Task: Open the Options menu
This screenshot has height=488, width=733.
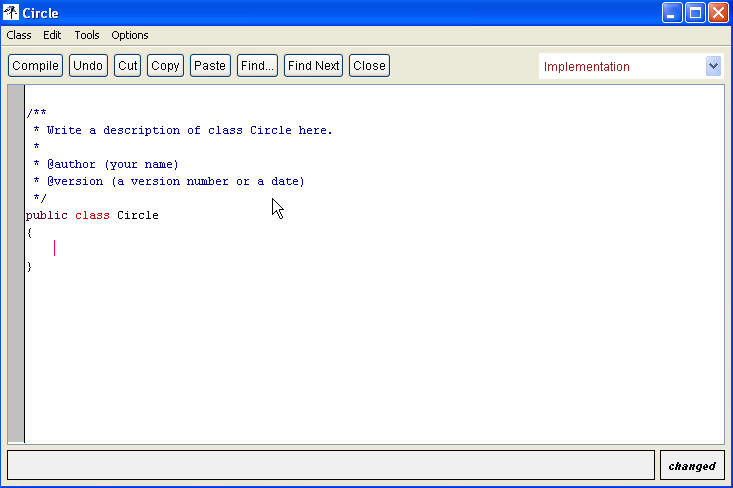Action: pos(130,35)
